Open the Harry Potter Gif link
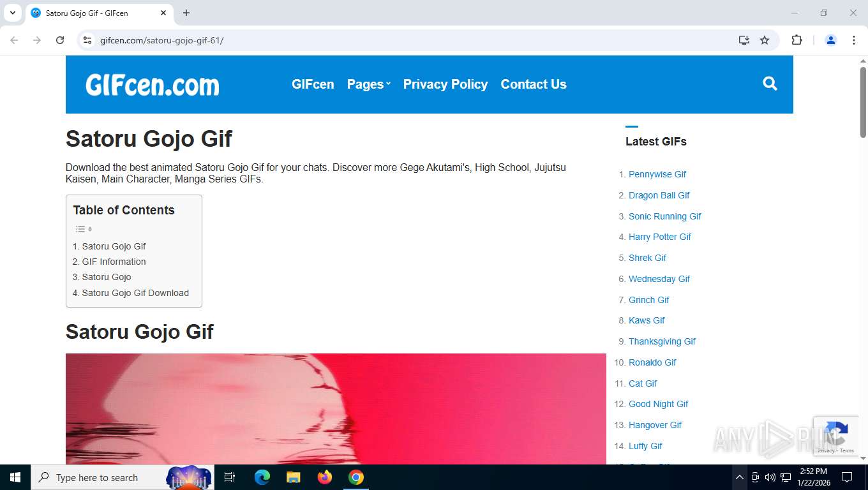Image resolution: width=868 pixels, height=490 pixels. pos(660,237)
